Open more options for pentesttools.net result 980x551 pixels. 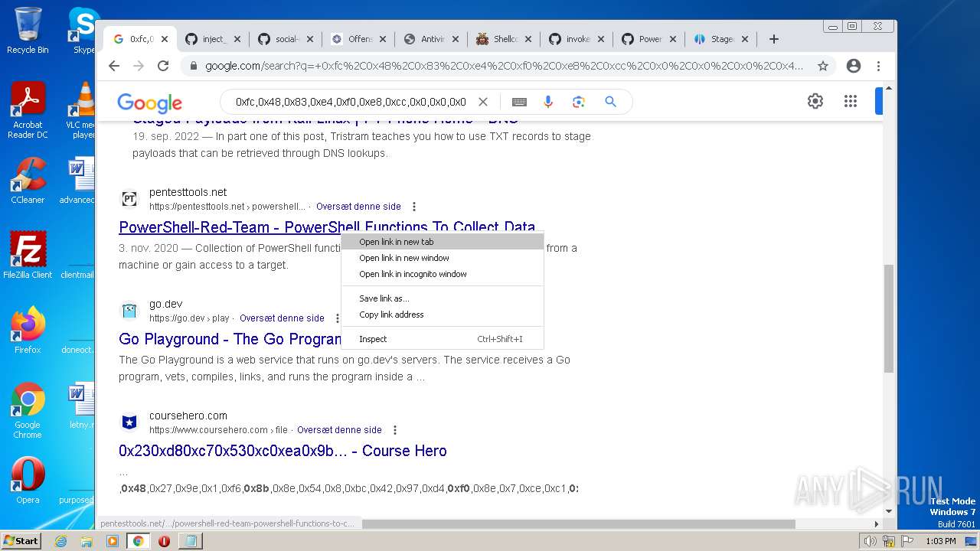(x=414, y=207)
